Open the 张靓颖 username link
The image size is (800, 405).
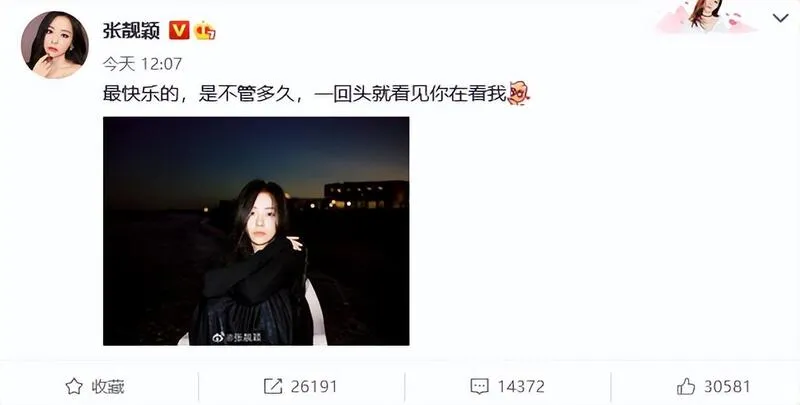[x=132, y=31]
